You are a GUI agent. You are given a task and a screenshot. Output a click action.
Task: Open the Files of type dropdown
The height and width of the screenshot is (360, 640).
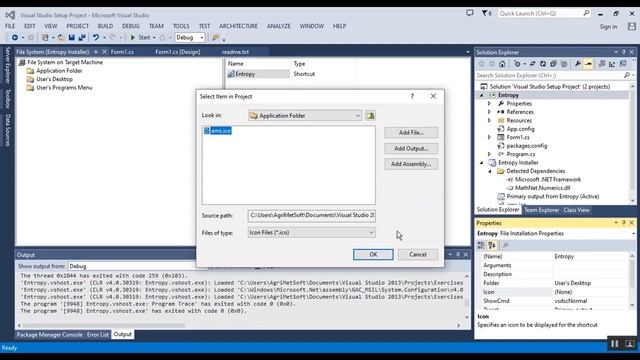[371, 233]
